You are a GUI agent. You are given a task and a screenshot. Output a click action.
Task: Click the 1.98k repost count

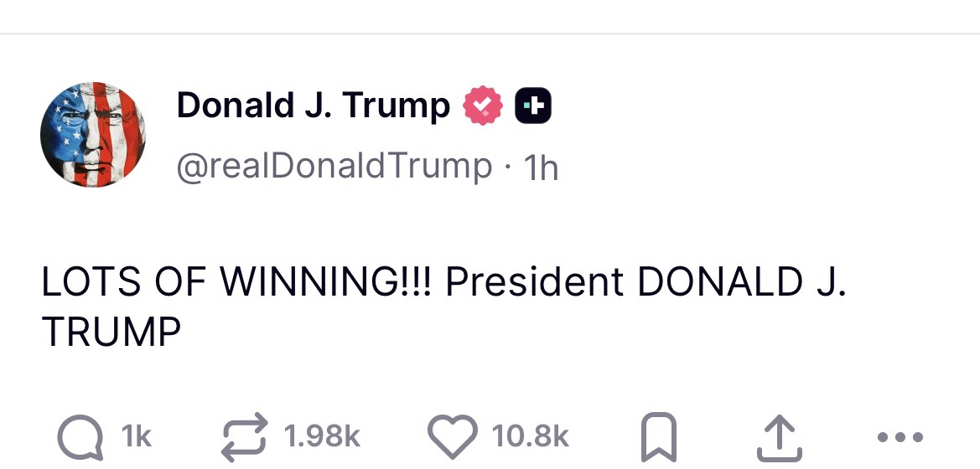322,436
